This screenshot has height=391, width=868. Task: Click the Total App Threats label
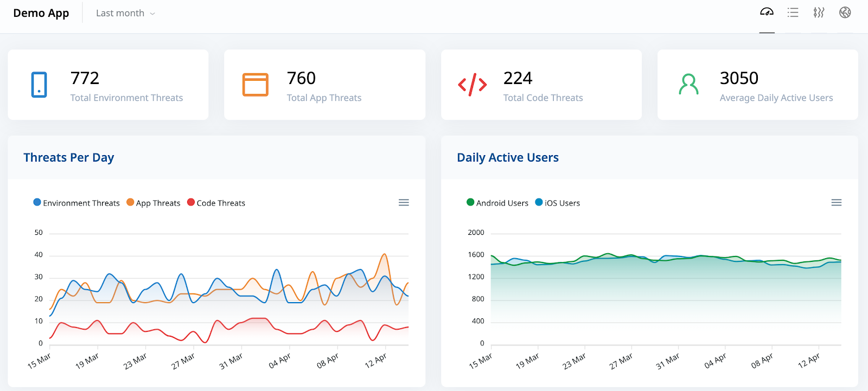coord(324,98)
